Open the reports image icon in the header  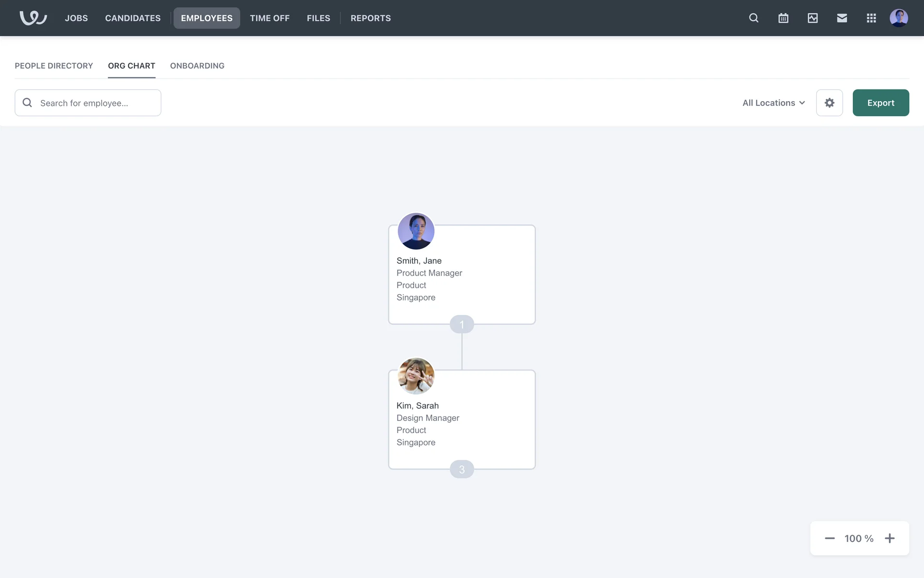[812, 18]
